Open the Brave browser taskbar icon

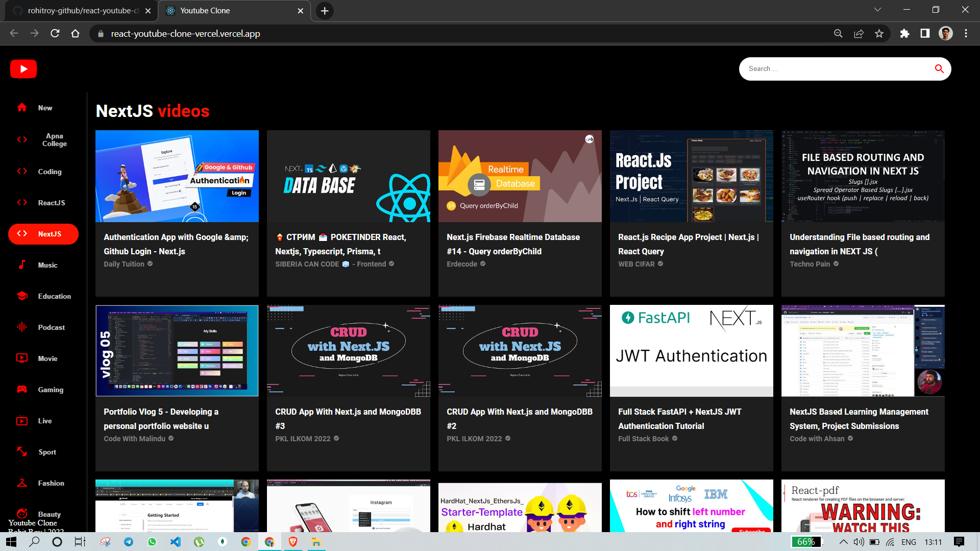[x=292, y=542]
